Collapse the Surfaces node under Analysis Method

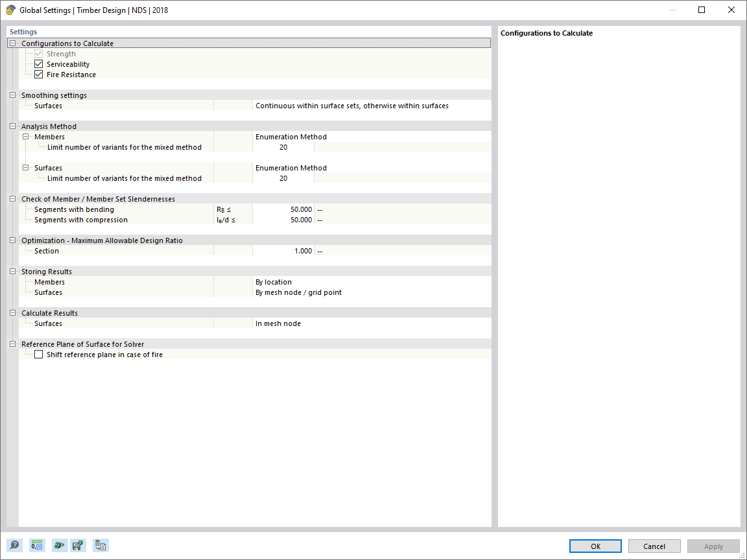[x=26, y=168]
